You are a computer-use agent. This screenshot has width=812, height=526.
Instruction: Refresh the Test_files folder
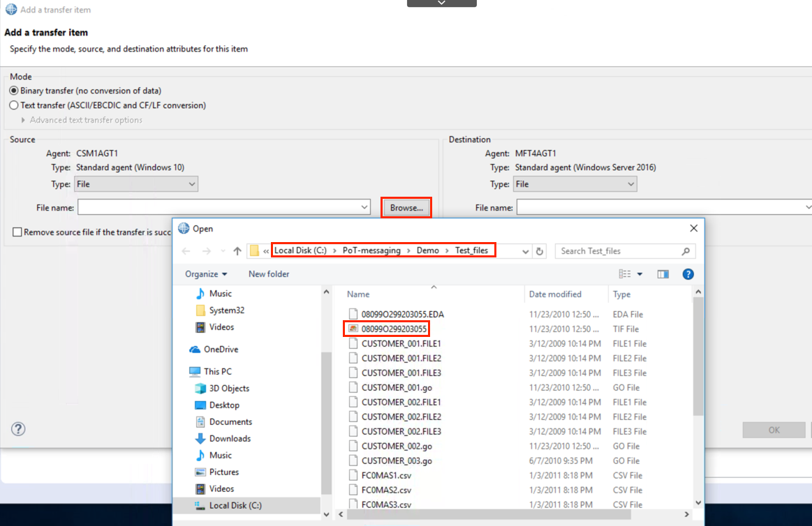tap(540, 251)
